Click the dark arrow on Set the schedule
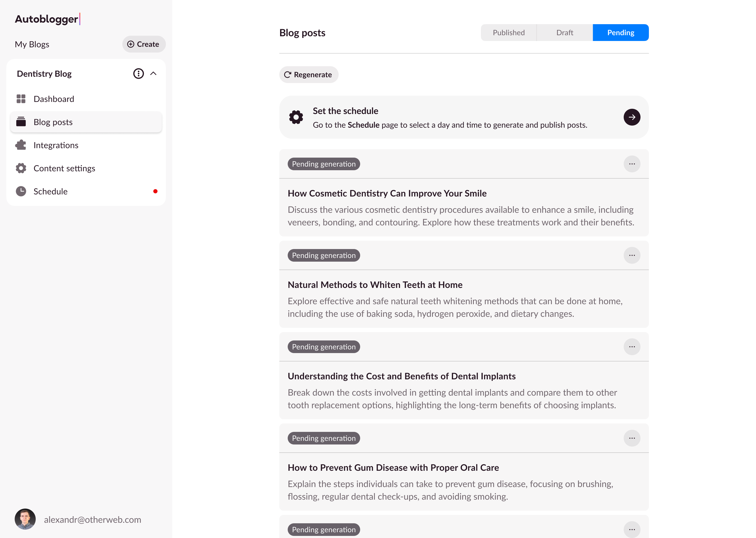Image resolution: width=756 pixels, height=538 pixels. click(632, 117)
